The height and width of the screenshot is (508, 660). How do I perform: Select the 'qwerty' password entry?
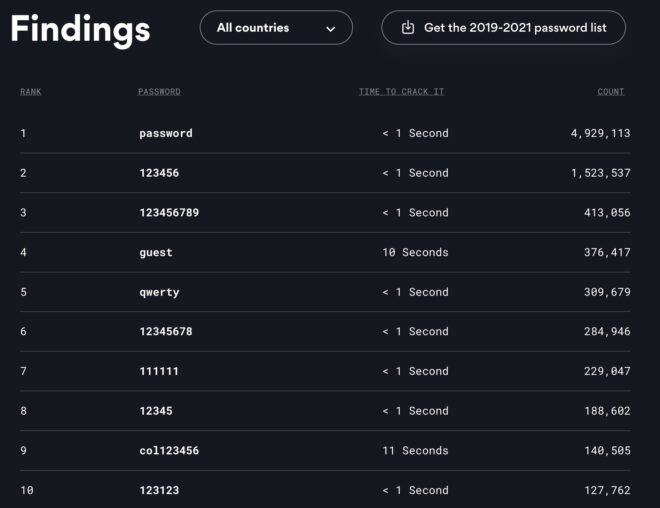(159, 292)
